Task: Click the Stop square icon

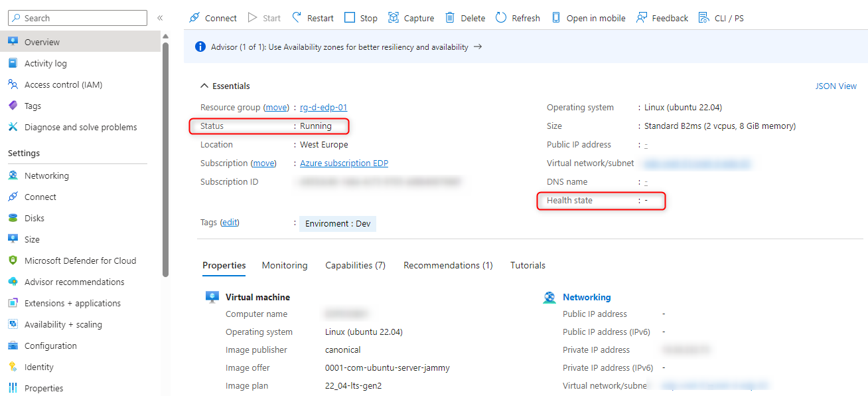Action: coord(350,18)
